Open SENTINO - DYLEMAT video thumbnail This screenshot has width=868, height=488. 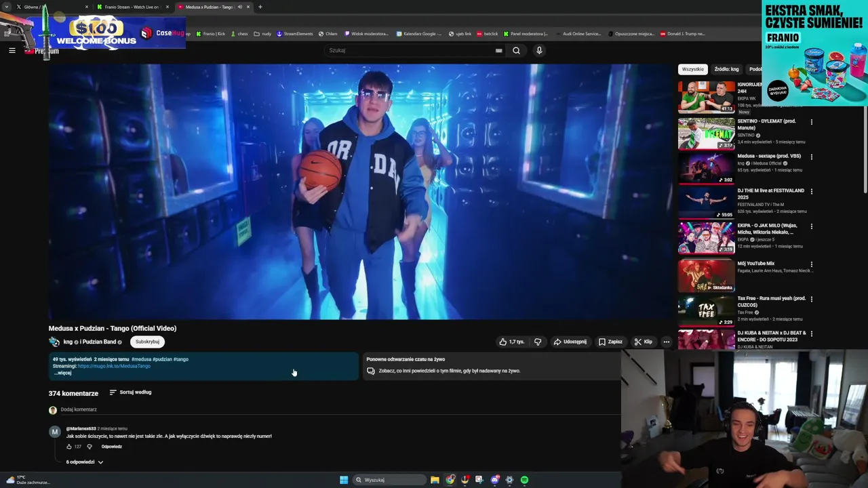tap(706, 133)
